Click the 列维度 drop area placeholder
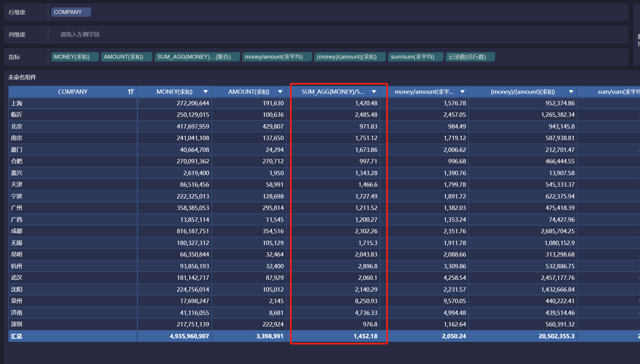 pyautogui.click(x=80, y=34)
